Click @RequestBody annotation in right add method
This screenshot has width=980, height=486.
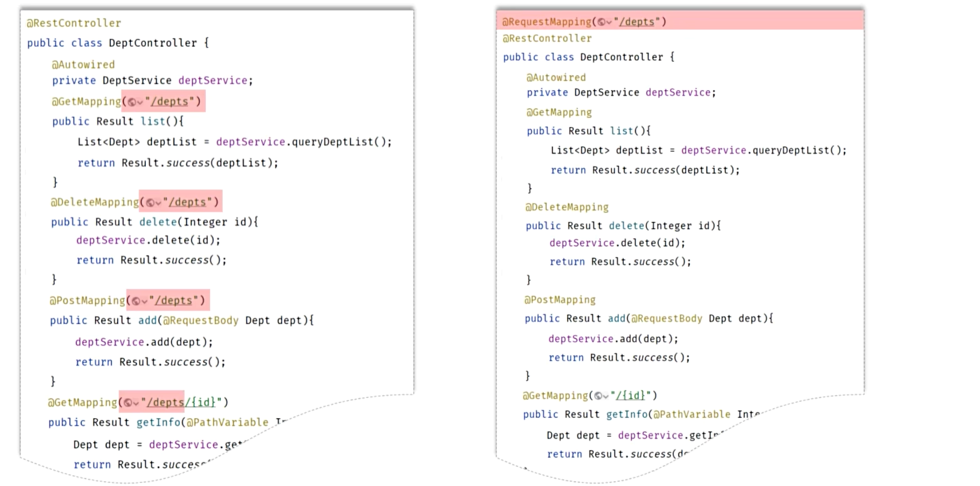click(x=666, y=319)
